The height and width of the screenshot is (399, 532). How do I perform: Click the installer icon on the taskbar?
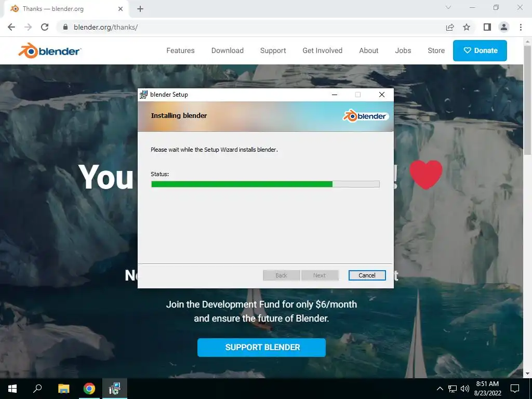pyautogui.click(x=115, y=389)
